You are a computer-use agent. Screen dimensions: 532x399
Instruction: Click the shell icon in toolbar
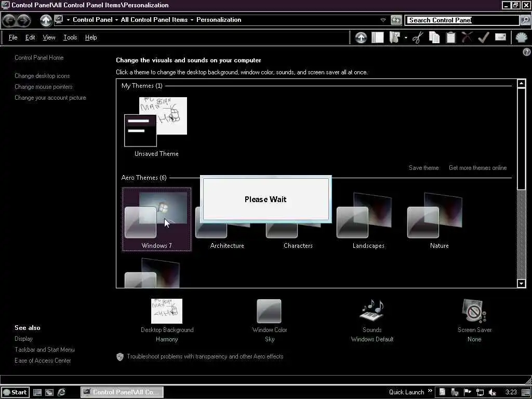(522, 37)
